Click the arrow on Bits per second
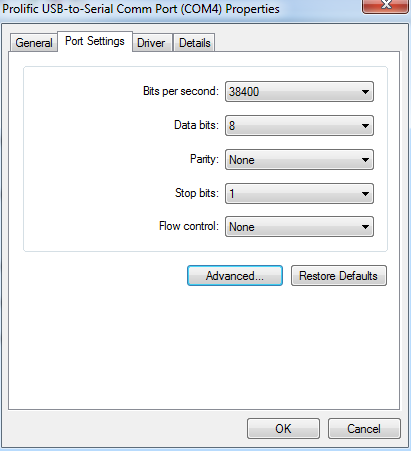The height and width of the screenshot is (451, 411). 365,92
